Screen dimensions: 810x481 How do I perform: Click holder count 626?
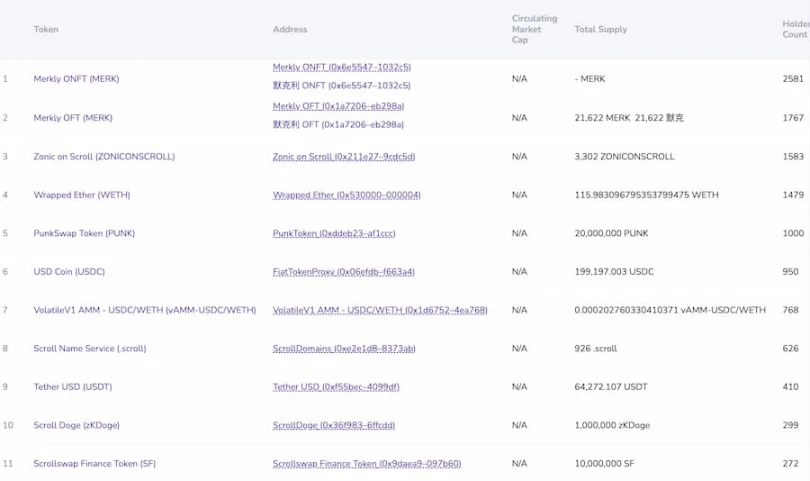[x=790, y=349]
